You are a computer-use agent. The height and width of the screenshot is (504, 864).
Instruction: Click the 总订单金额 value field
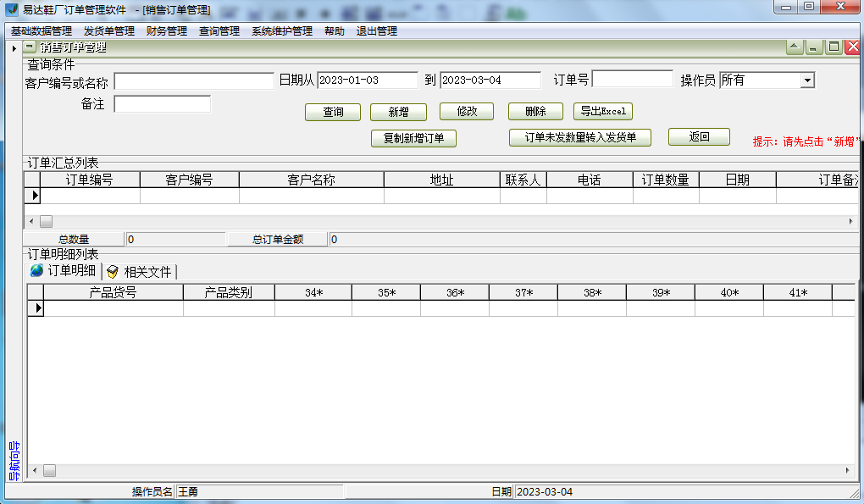coord(594,239)
